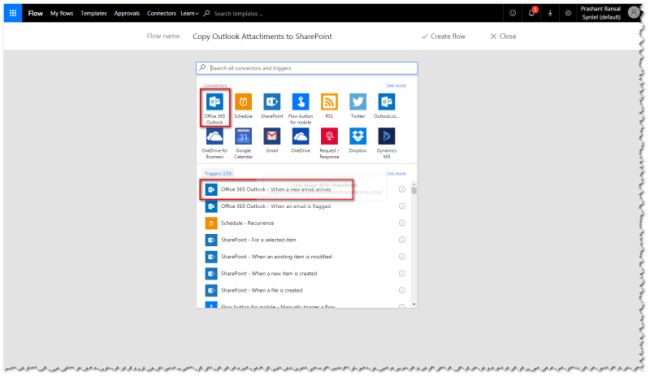The image size is (650, 377).
Task: Open the notifications bell icon
Action: click(531, 13)
